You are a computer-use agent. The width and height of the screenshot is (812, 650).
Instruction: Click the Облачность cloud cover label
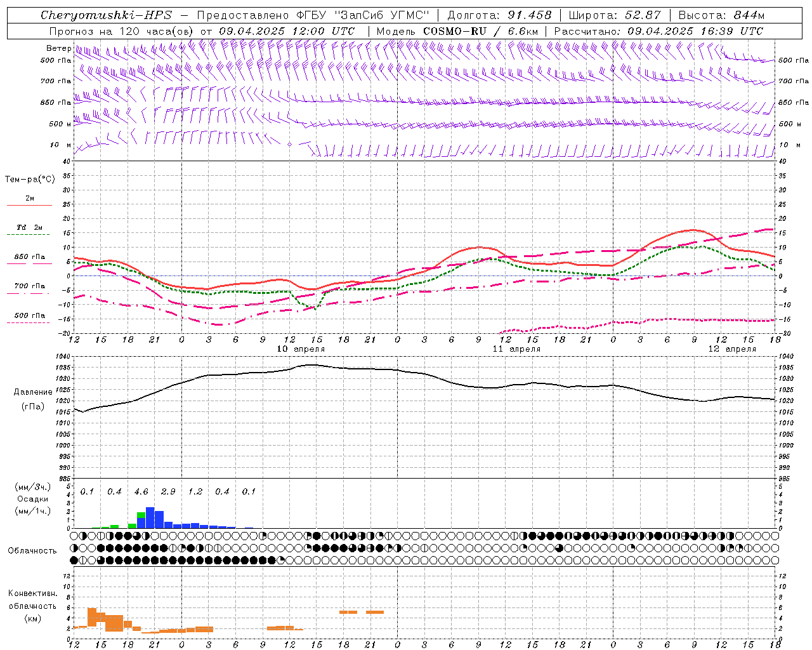pos(32,551)
